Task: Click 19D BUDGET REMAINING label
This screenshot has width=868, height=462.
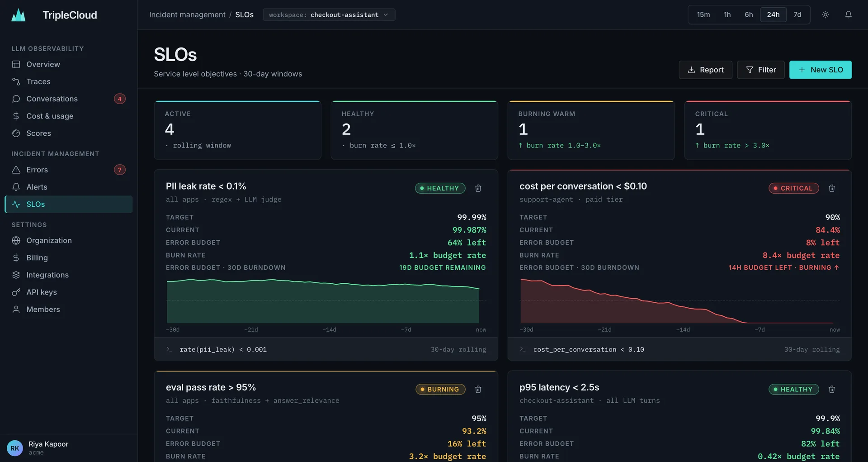Action: 443,268
